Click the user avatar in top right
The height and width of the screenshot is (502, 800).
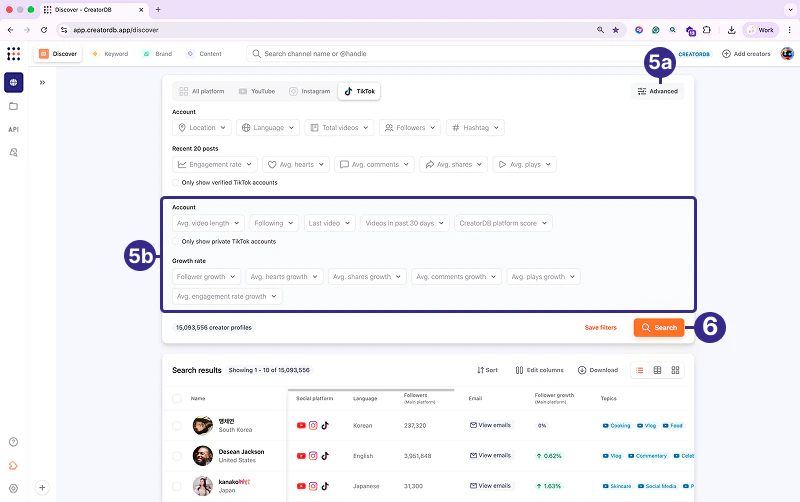787,54
